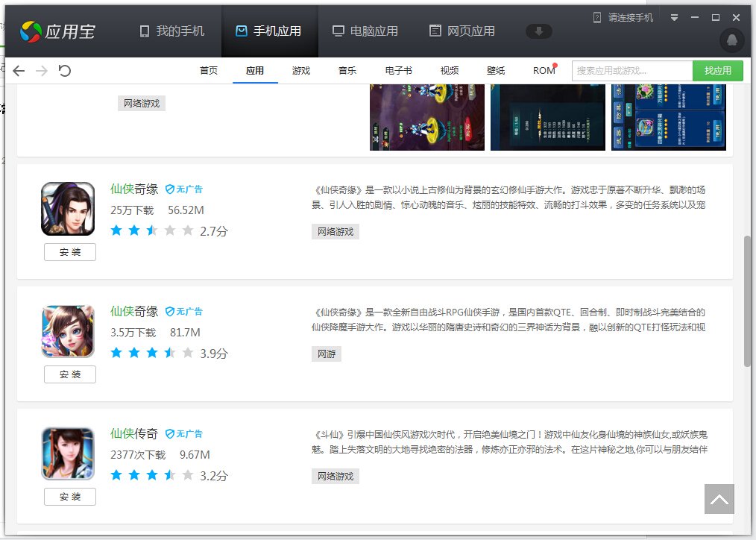Open the 游戏 category tab
Image resolution: width=756 pixels, height=540 pixels.
click(300, 70)
